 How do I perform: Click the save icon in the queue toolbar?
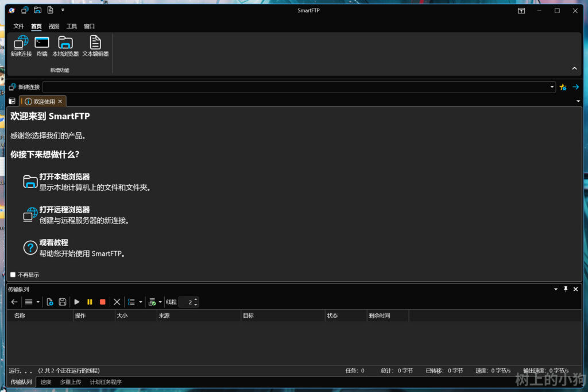pyautogui.click(x=63, y=302)
